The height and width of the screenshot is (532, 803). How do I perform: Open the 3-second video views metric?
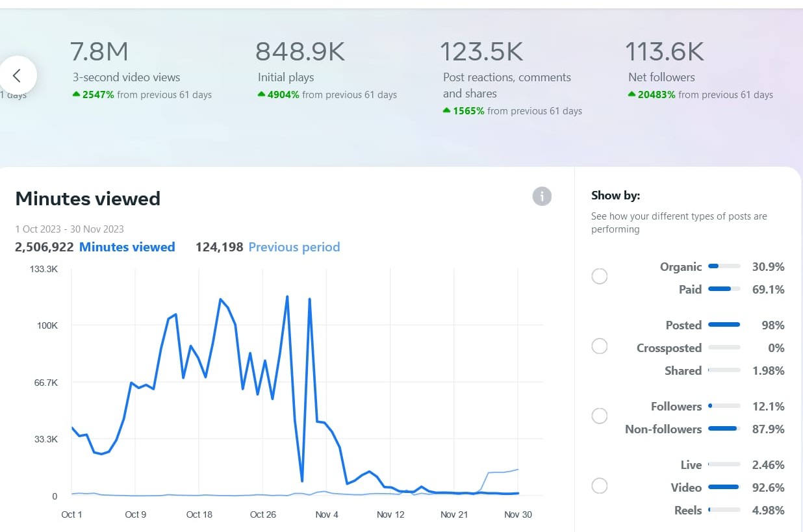126,77
